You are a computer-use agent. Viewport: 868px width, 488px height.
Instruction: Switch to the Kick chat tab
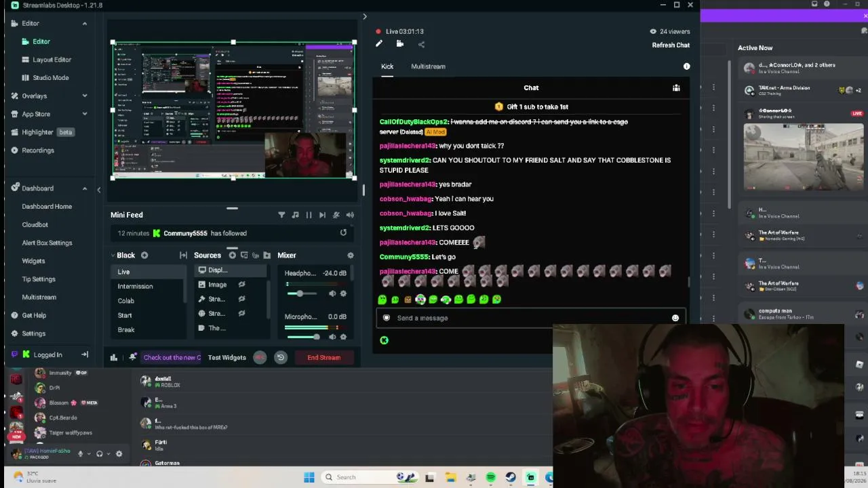[387, 66]
